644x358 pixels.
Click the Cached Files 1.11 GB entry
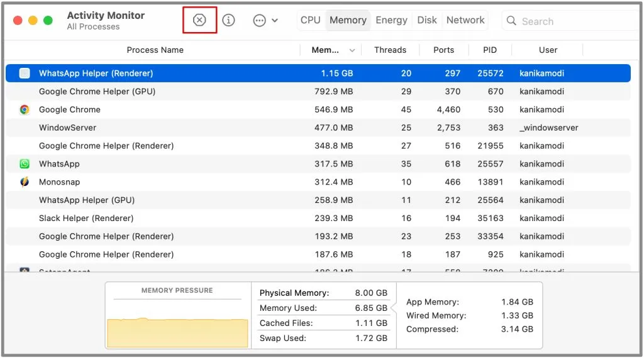click(323, 323)
